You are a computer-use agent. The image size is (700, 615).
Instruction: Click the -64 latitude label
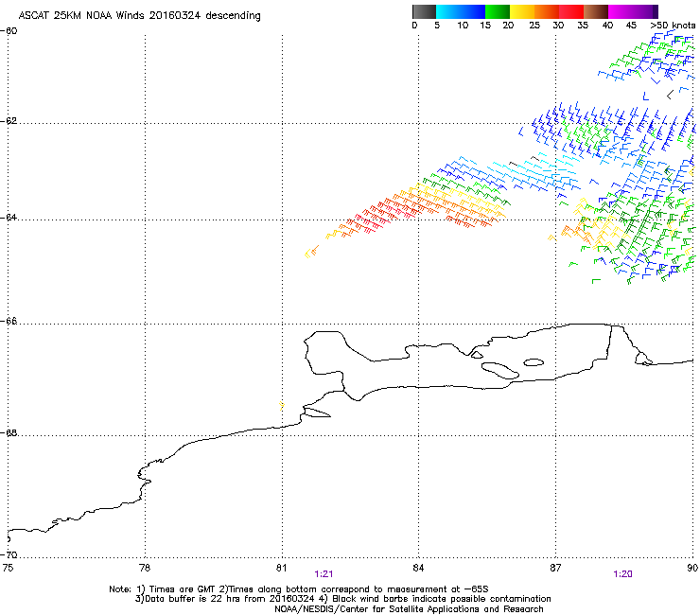9,218
